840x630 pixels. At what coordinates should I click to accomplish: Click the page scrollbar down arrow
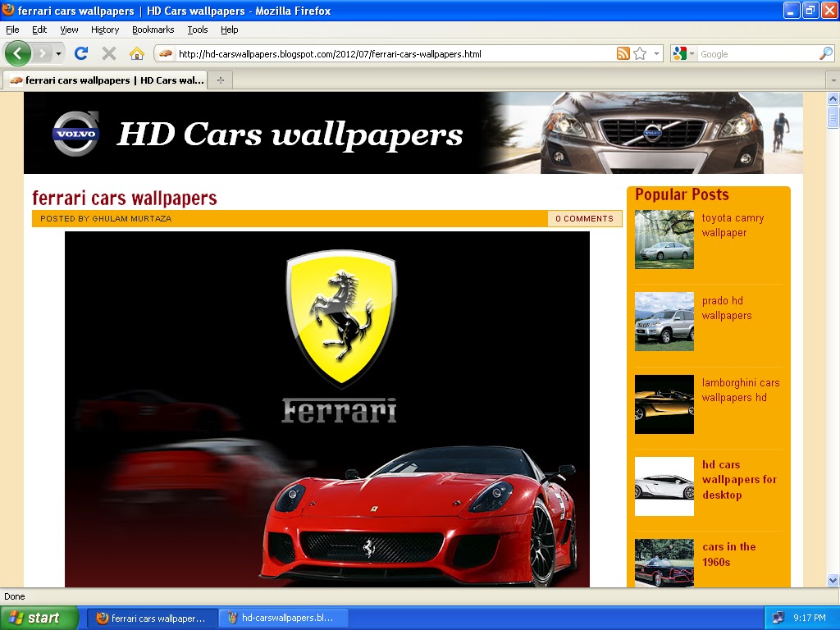click(x=833, y=580)
